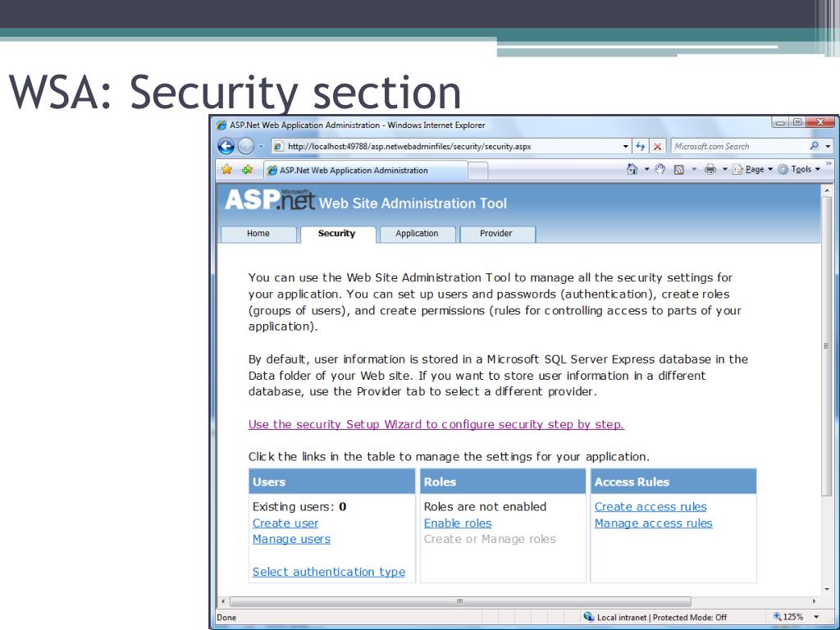The image size is (840, 630).
Task: Click the Enable roles link
Action: click(458, 523)
